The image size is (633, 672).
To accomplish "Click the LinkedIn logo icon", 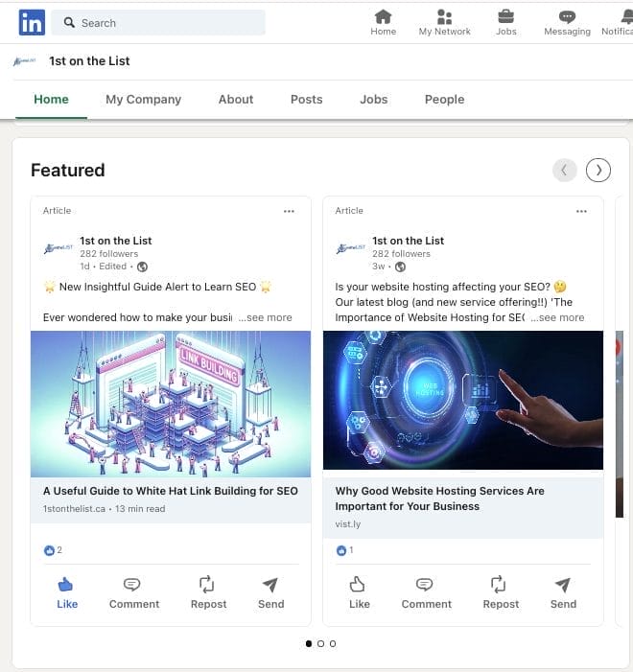I will [x=32, y=22].
